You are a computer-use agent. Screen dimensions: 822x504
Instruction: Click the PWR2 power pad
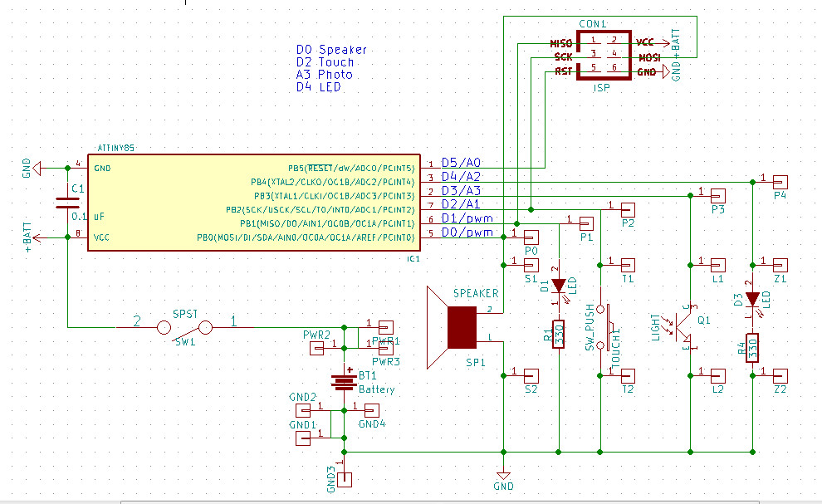point(316,348)
